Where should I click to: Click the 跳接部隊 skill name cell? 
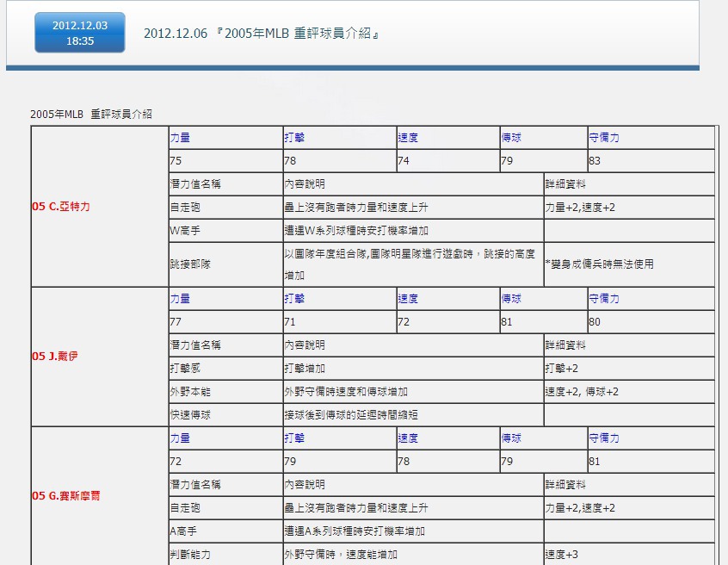tap(190, 264)
